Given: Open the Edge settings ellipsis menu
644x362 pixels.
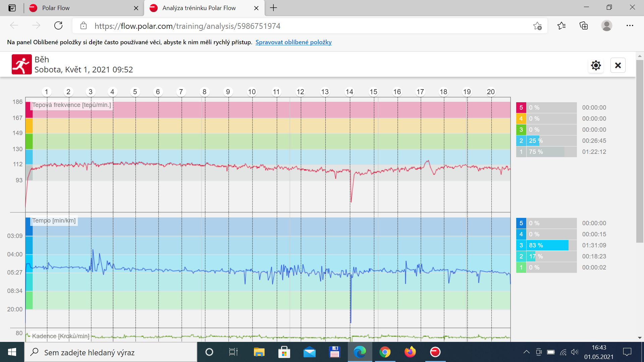Looking at the screenshot, I should click(630, 26).
